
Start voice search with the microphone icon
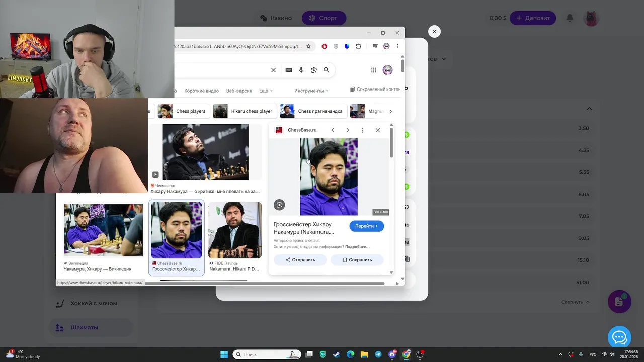[301, 70]
